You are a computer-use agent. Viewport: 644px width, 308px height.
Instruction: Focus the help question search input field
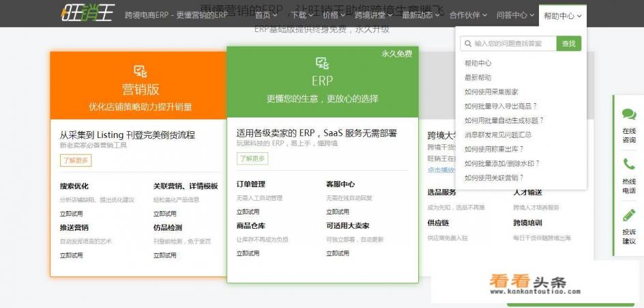(512, 44)
